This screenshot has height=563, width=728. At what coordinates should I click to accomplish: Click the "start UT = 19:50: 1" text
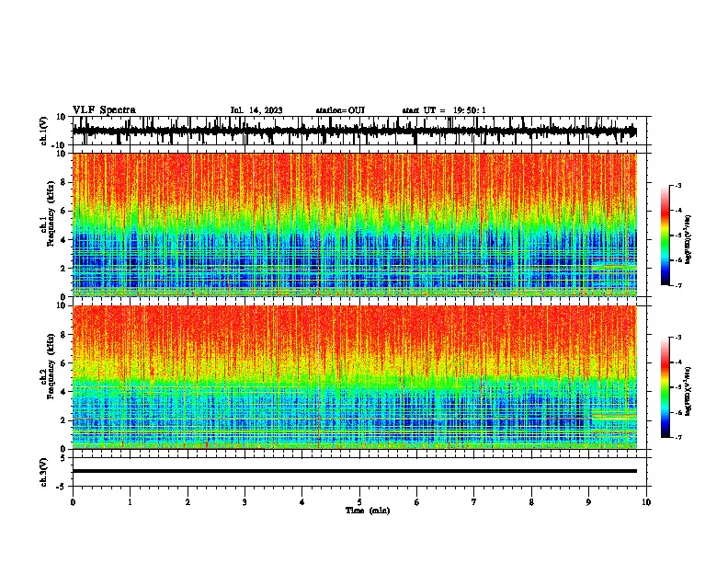click(444, 110)
